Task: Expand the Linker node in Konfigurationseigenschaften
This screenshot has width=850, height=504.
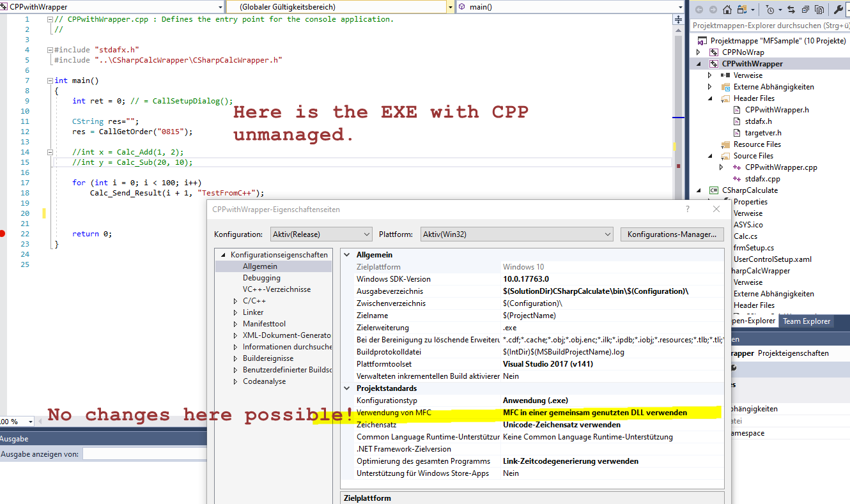Action: (x=236, y=312)
